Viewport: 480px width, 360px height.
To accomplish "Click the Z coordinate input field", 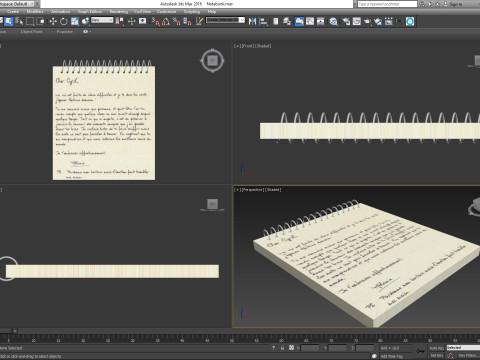I will click(x=365, y=348).
